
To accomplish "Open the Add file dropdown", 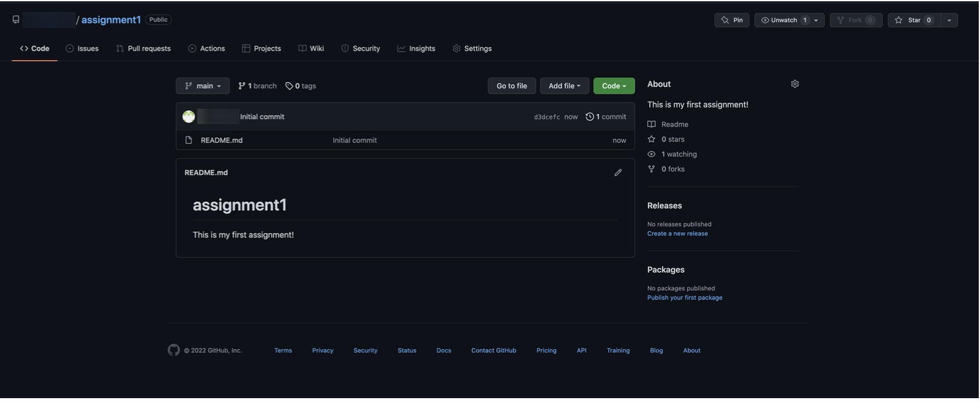I will point(564,86).
